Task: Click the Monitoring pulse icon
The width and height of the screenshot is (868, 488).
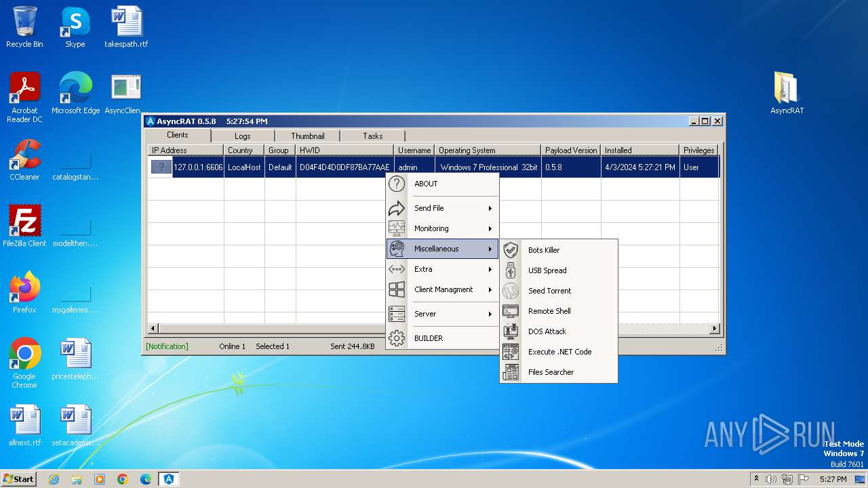Action: [397, 228]
